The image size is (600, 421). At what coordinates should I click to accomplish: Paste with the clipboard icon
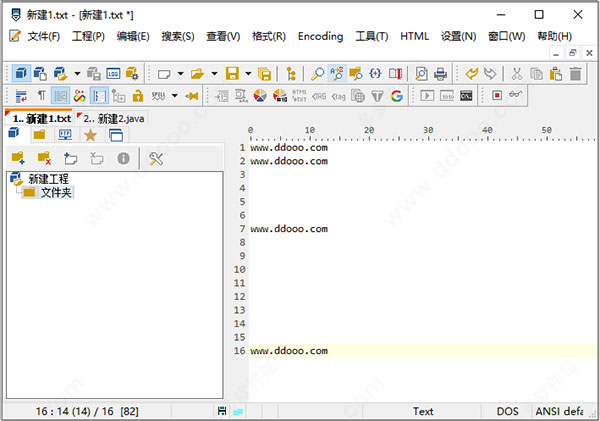point(555,73)
